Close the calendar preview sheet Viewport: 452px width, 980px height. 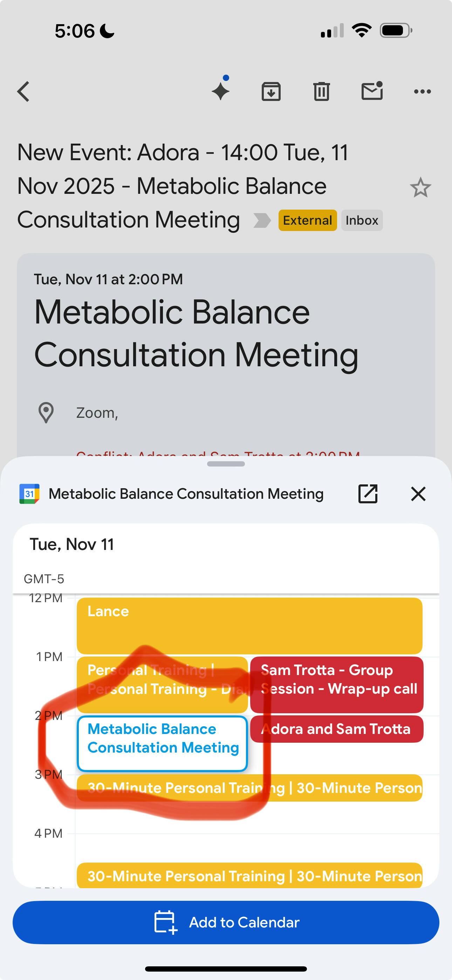click(418, 494)
